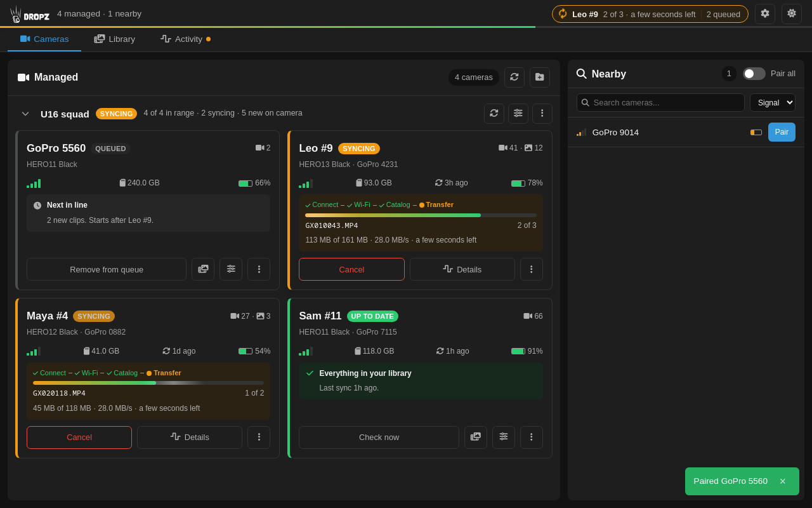Image resolution: width=812 pixels, height=508 pixels.
Task: Click file name GX010043.MP4
Action: (332, 225)
